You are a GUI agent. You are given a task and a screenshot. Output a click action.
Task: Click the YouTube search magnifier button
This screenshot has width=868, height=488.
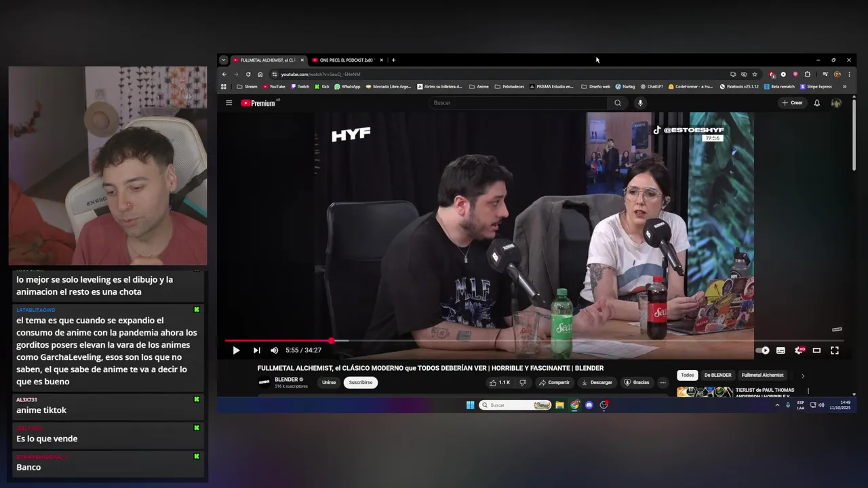pyautogui.click(x=618, y=103)
